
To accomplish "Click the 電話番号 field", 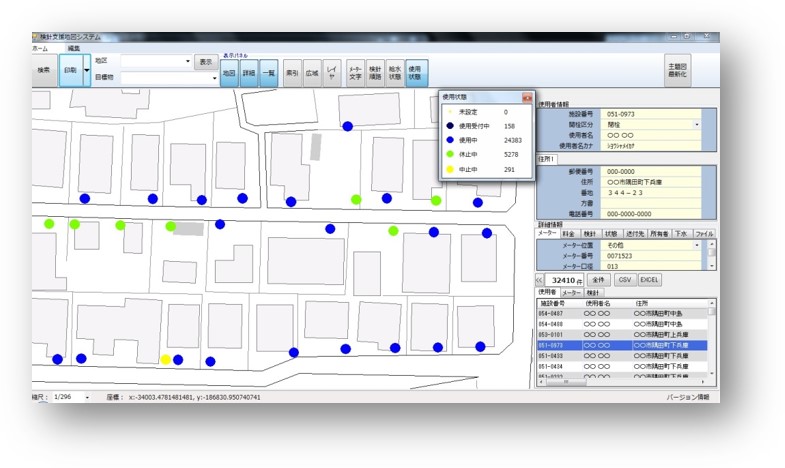I will coord(650,214).
